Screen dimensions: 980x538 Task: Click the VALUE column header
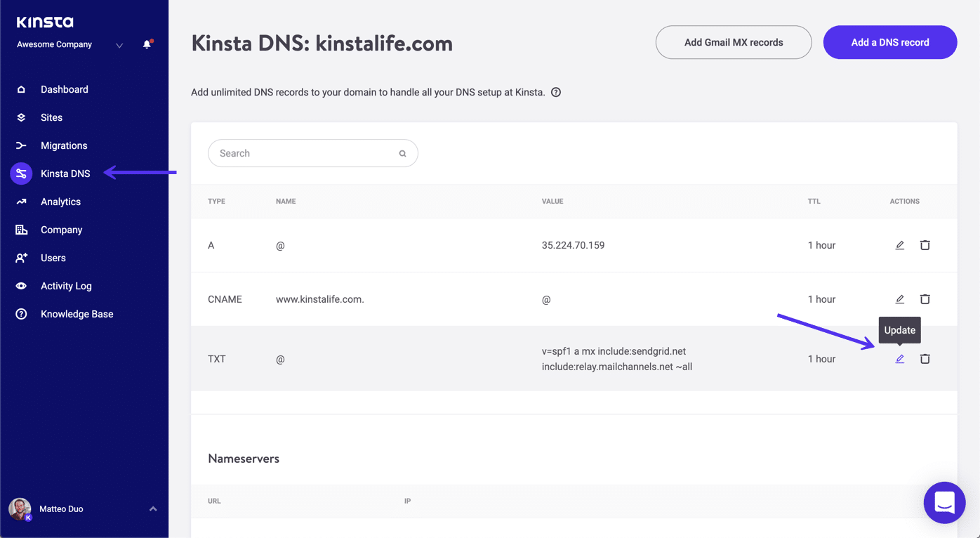(552, 201)
